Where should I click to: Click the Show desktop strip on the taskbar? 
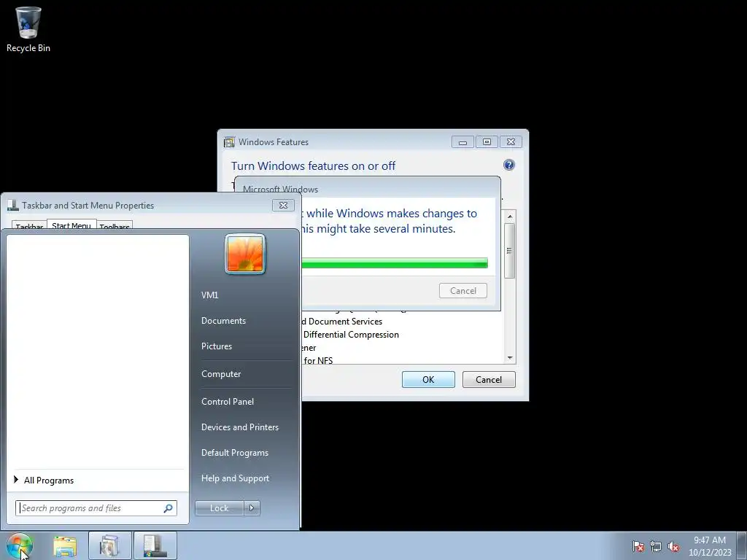pos(742,546)
